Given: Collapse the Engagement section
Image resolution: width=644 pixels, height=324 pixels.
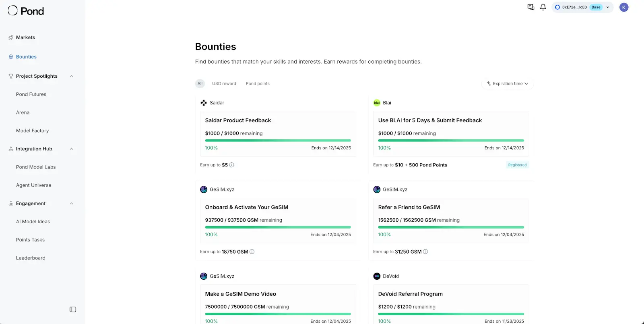Looking at the screenshot, I should pos(72,204).
